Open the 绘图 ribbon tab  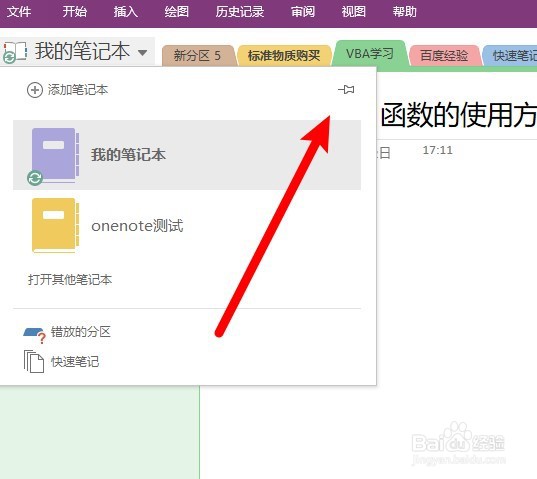[176, 12]
